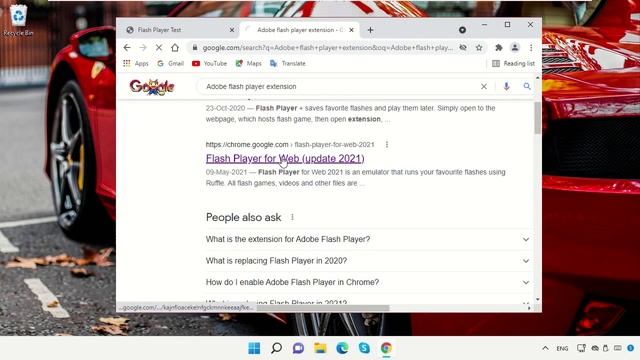The image size is (640, 360).
Task: Click the blocked cookies eye icon
Action: click(x=463, y=48)
